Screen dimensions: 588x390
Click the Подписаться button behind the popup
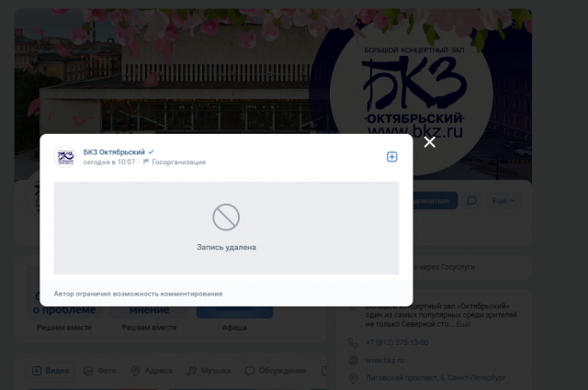(435, 201)
